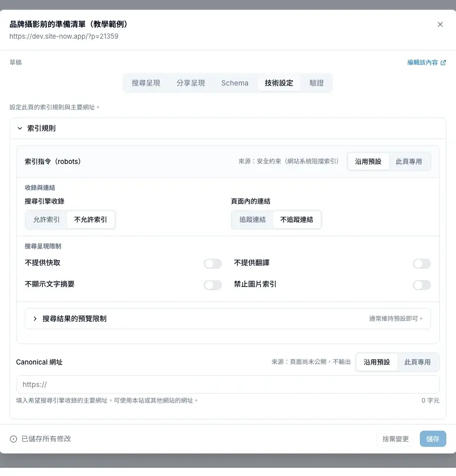456x476 pixels.
Task: Click the 捨棄變更 button
Action: [x=395, y=439]
